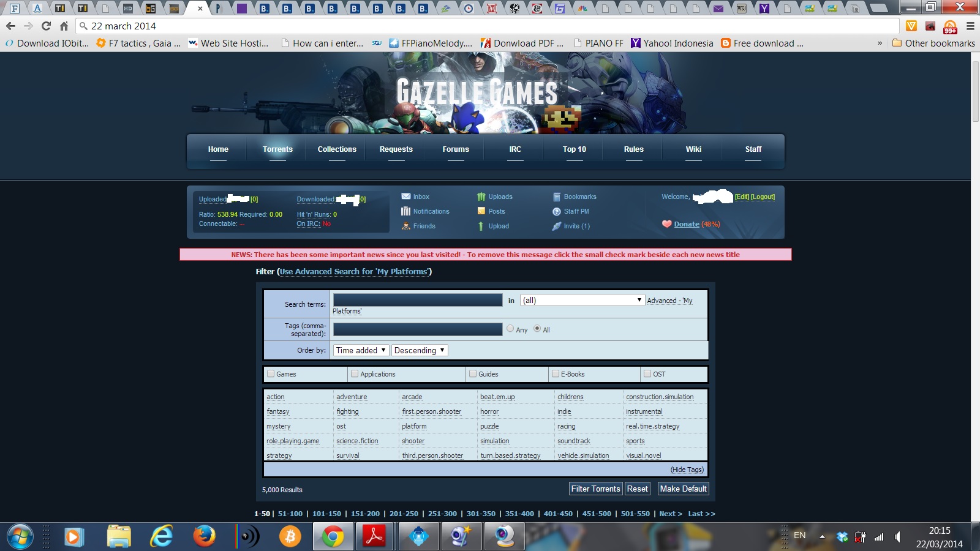This screenshot has width=980, height=551.
Task: Open Adobe Reader from taskbar
Action: coord(374,537)
